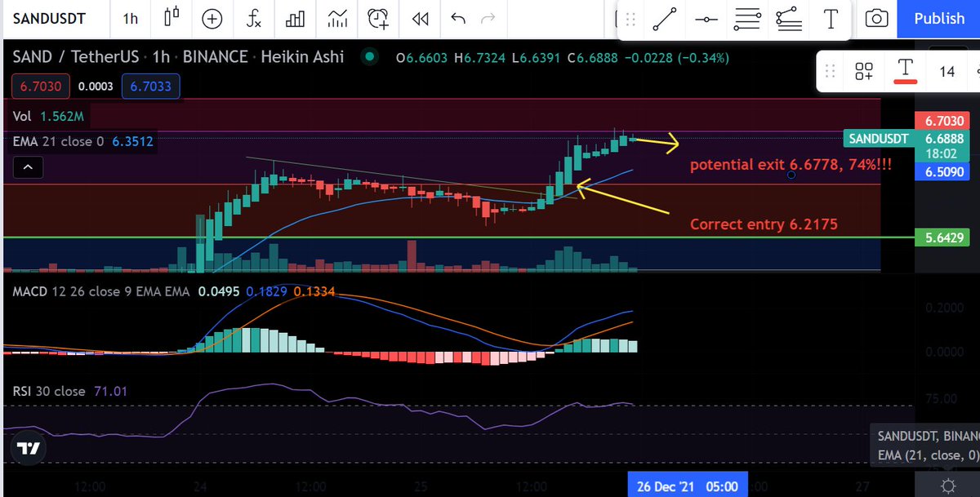Image resolution: width=980 pixels, height=497 pixels.
Task: Select the EMA 21 close indicator legend
Action: pyautogui.click(x=82, y=141)
